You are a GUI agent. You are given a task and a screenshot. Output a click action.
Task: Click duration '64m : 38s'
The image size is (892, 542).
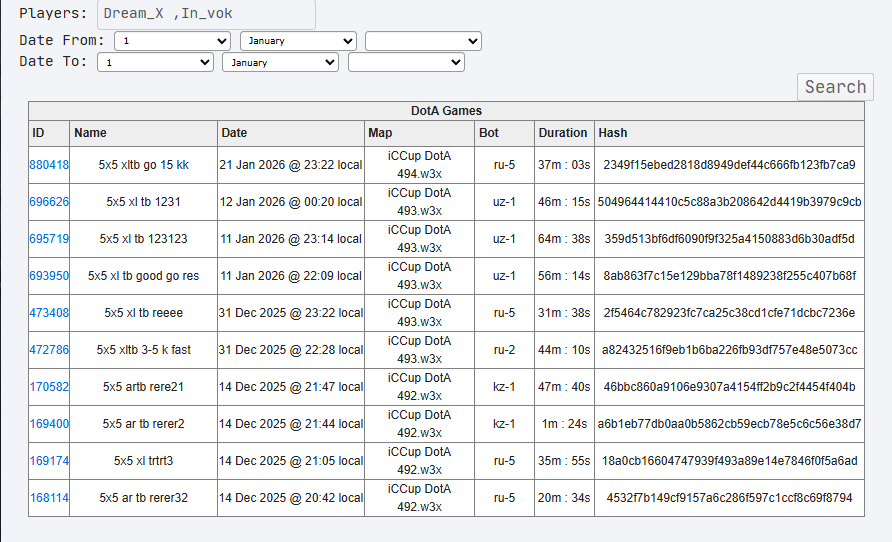pos(564,239)
